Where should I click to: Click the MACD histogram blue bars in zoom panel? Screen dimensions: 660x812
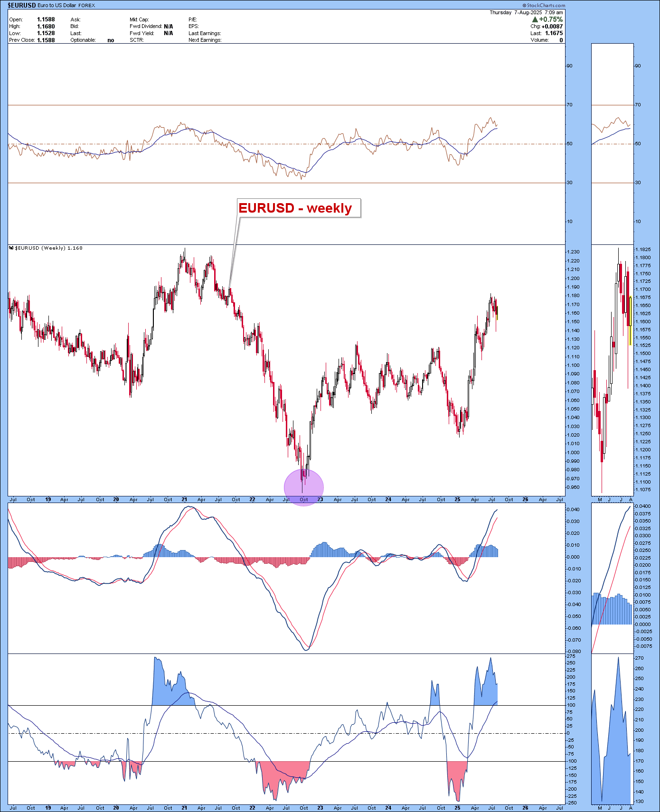tap(612, 610)
